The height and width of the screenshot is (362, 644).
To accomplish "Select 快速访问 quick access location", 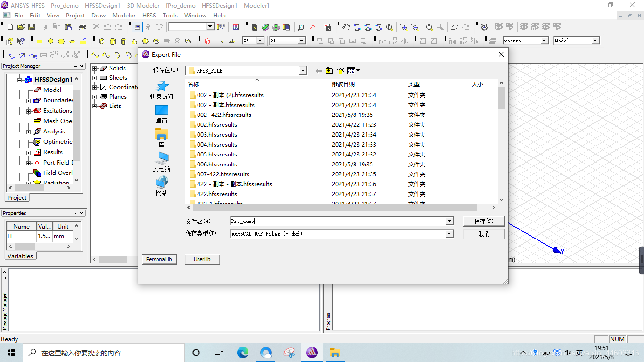I will [162, 90].
